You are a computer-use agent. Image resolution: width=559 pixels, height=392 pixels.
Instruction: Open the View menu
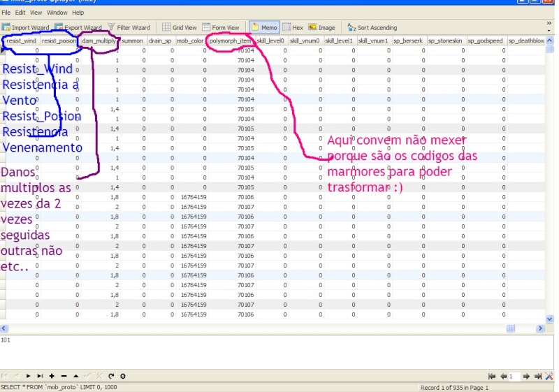36,13
